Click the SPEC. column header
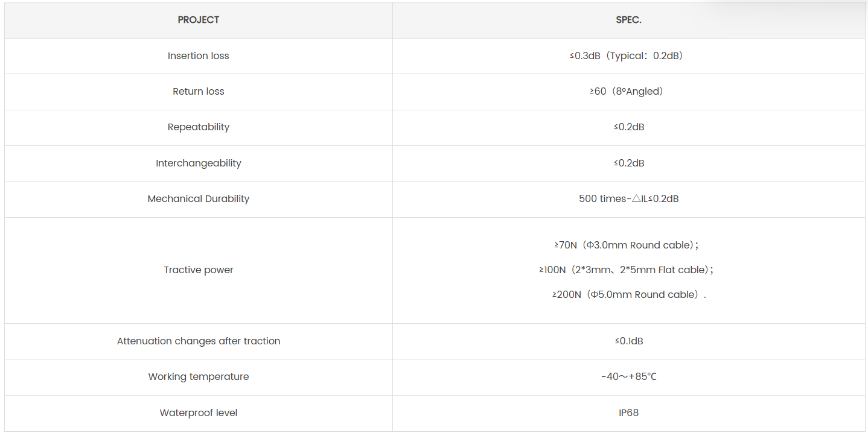 click(628, 20)
